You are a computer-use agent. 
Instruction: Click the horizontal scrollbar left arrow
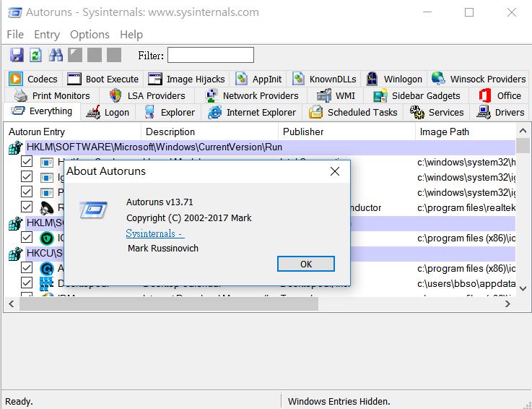(x=12, y=303)
